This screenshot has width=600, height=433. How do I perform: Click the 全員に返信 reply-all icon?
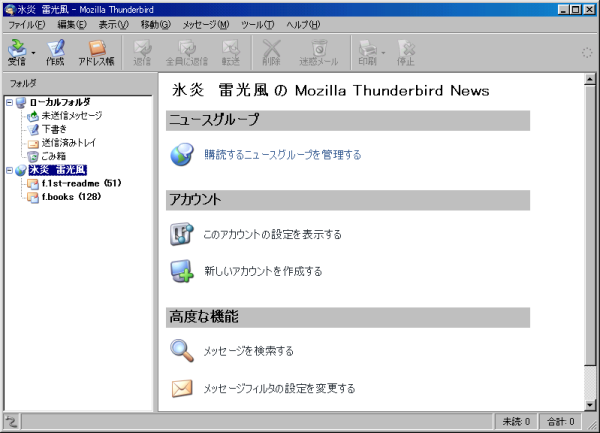point(187,52)
